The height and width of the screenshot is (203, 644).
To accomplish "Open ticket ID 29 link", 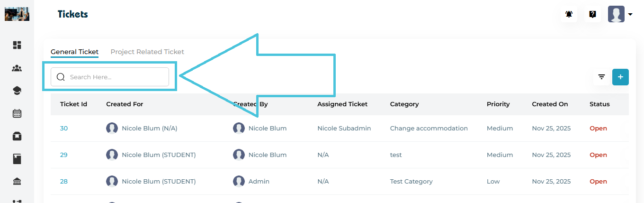I will pos(64,155).
